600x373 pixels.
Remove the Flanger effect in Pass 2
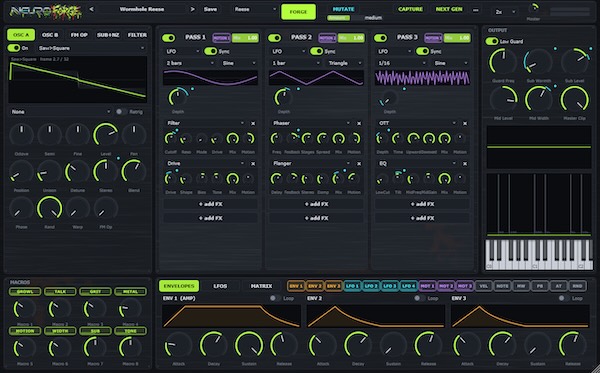(359, 163)
